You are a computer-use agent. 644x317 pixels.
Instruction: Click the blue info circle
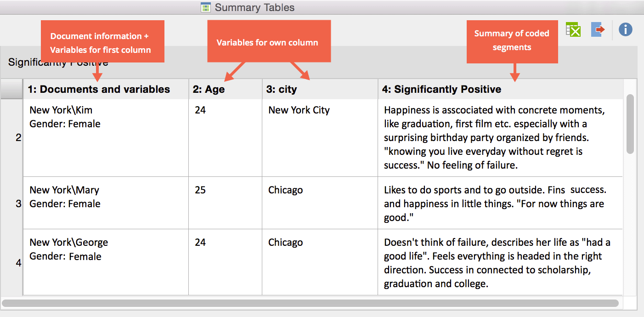click(x=625, y=29)
